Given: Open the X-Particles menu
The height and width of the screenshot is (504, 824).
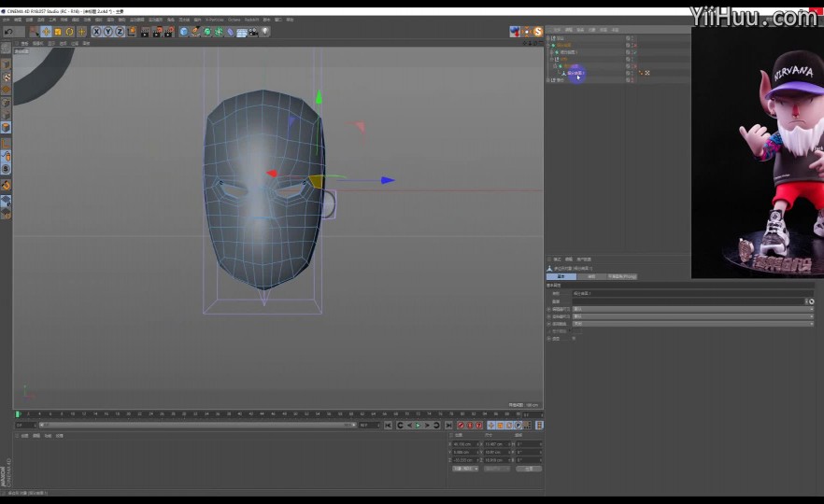Looking at the screenshot, I should point(215,20).
